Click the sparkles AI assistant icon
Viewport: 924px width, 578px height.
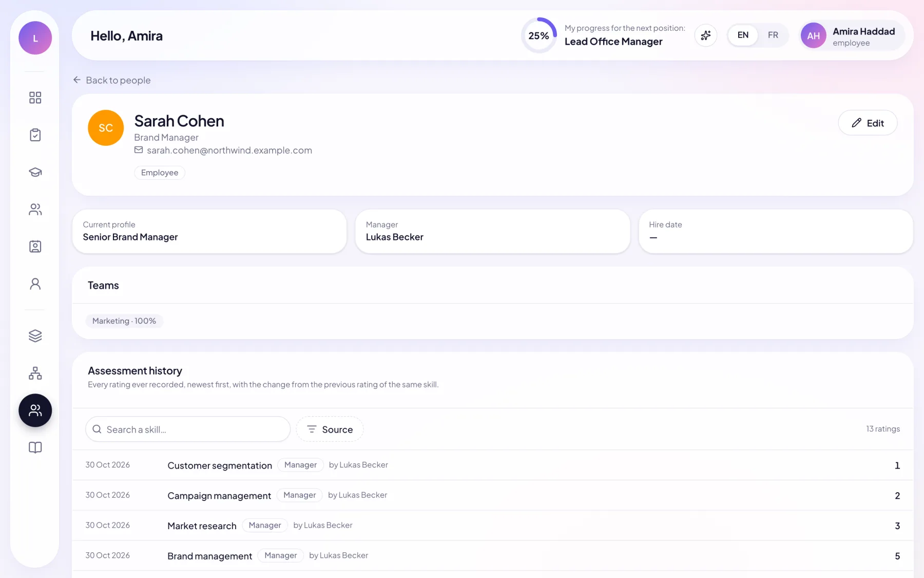pos(706,35)
